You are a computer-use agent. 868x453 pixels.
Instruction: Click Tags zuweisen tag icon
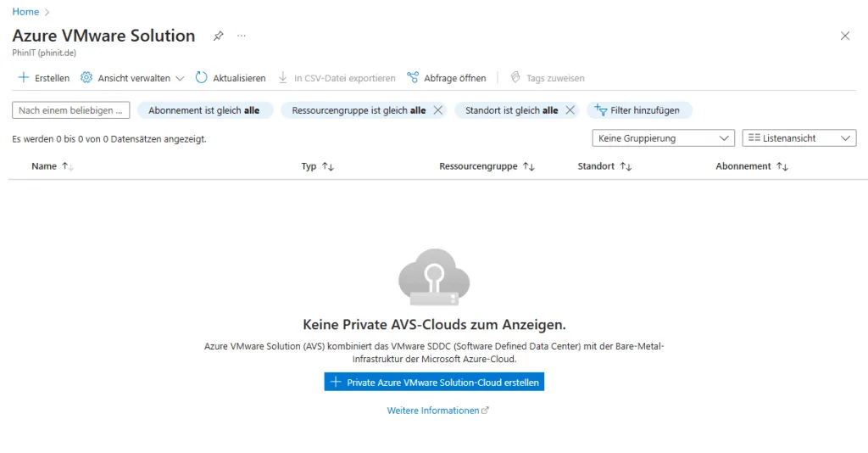coord(515,78)
